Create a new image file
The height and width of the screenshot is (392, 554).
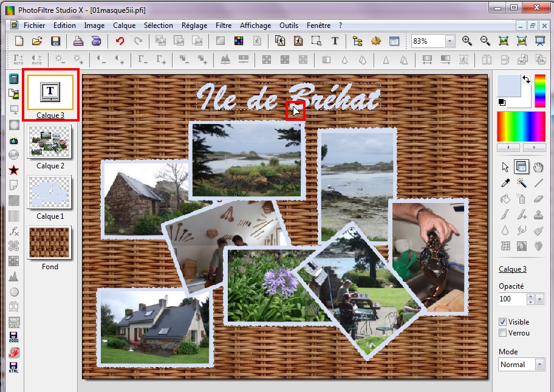tap(19, 41)
